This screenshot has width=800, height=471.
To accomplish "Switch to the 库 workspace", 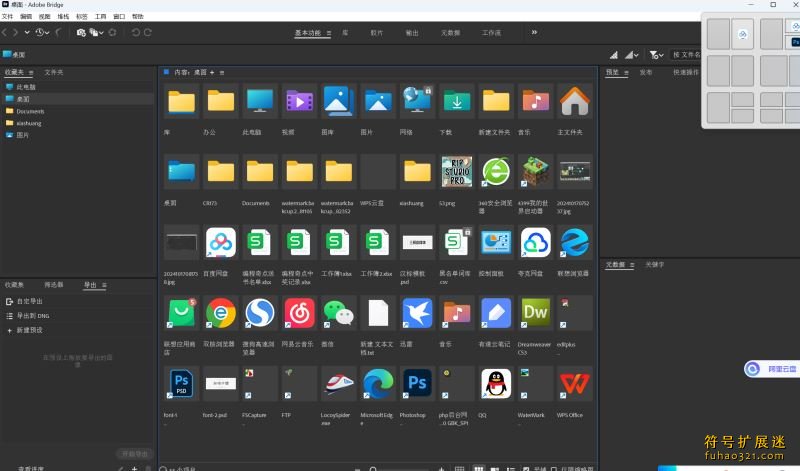I will (x=345, y=33).
